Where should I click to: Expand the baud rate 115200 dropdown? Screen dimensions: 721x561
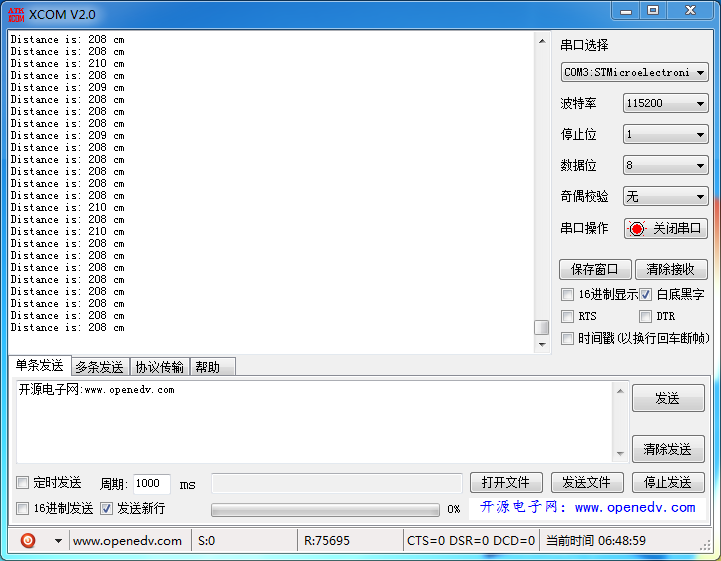[x=665, y=103]
